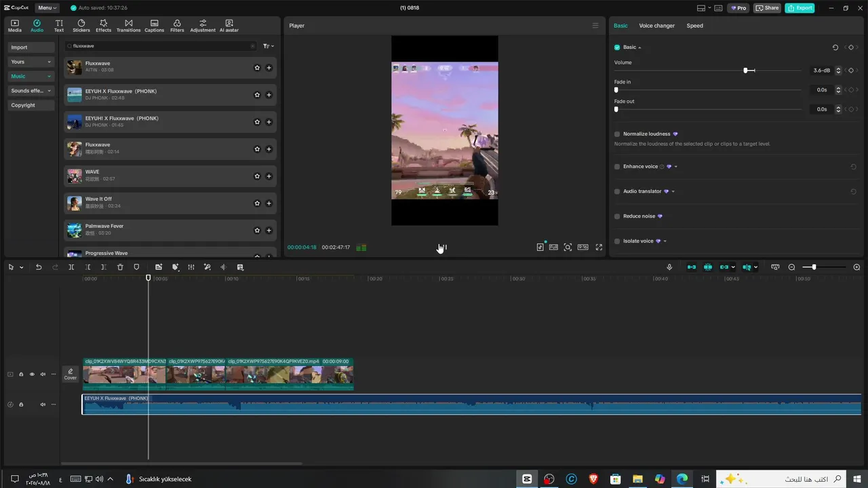This screenshot has height=488, width=868.
Task: Expand the Yours category
Action: [x=31, y=62]
